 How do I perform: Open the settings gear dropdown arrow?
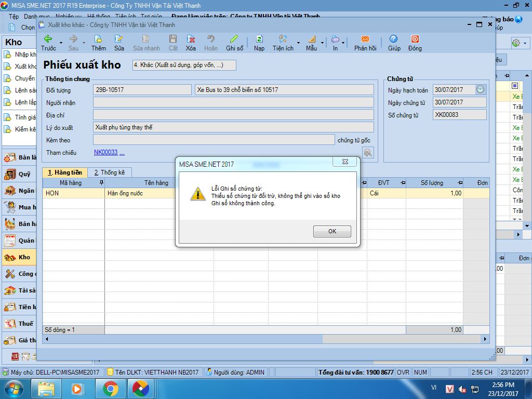click(525, 43)
